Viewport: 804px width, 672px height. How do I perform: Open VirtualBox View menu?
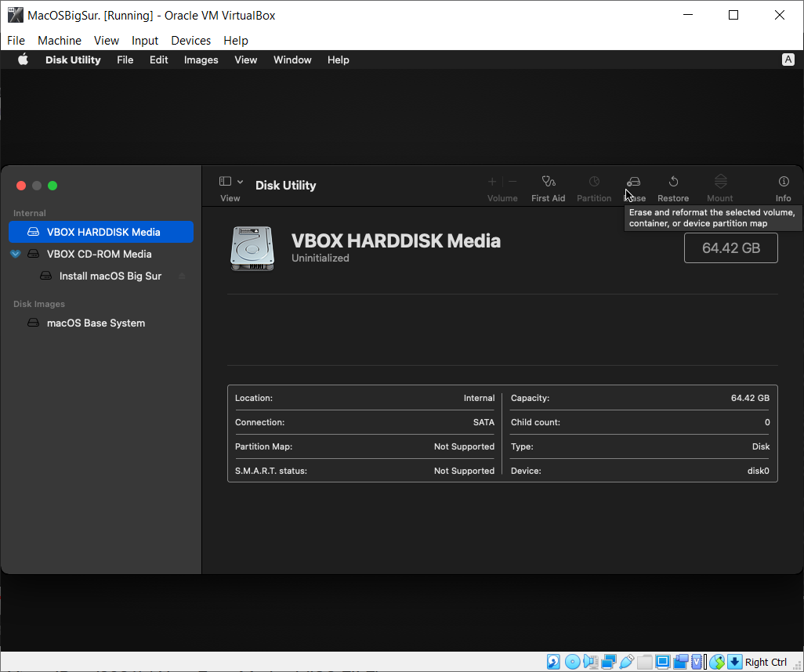106,41
